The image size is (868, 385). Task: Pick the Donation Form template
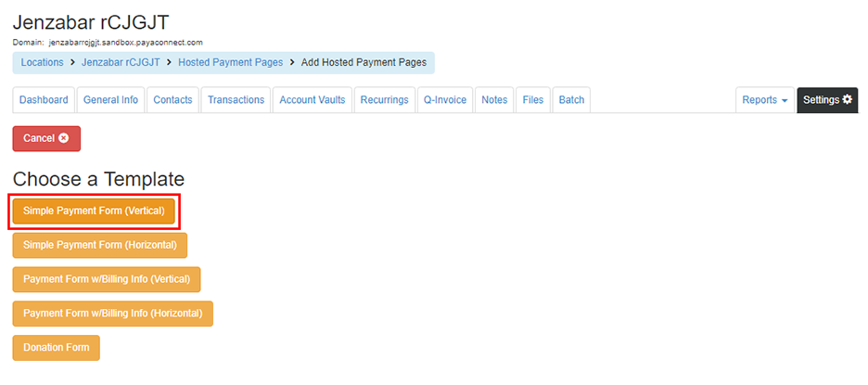click(57, 348)
